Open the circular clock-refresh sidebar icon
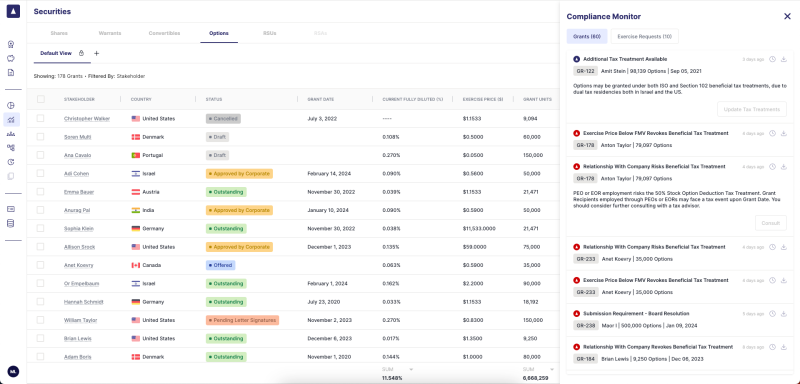The image size is (800, 384). (11, 162)
